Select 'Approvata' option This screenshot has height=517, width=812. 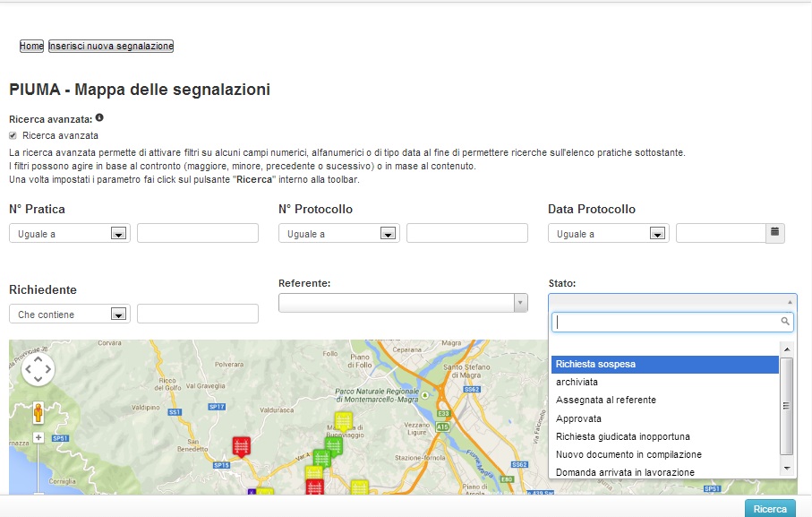point(665,418)
